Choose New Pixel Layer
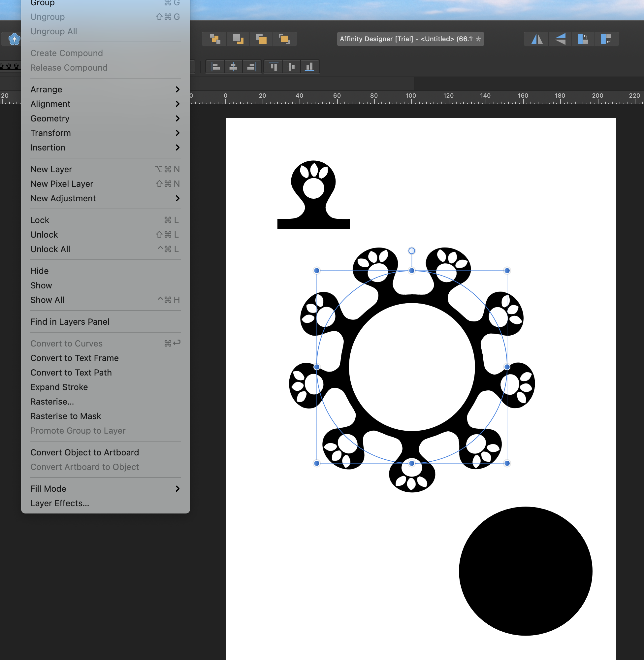Viewport: 644px width, 660px height. click(105, 184)
